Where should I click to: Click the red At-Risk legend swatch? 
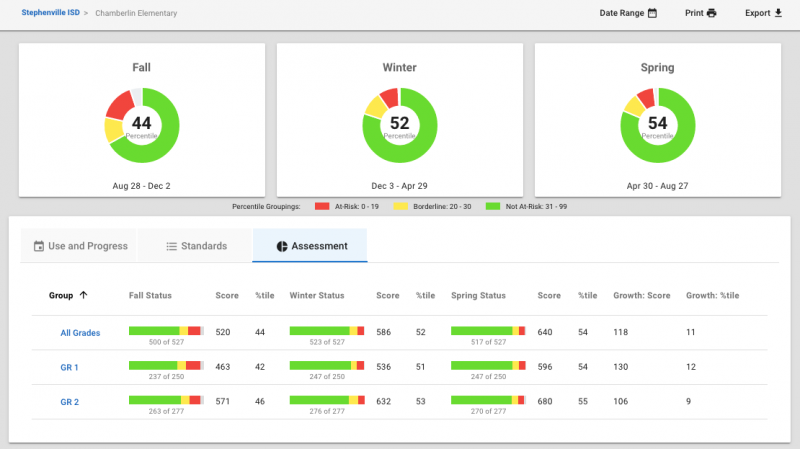[x=322, y=206]
